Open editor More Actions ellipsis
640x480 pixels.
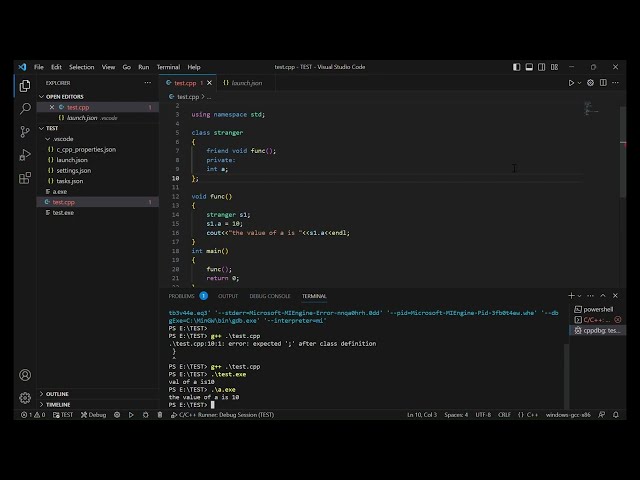(615, 83)
